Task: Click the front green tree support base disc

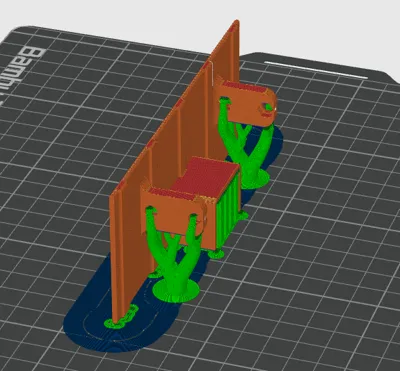Action: [176, 291]
